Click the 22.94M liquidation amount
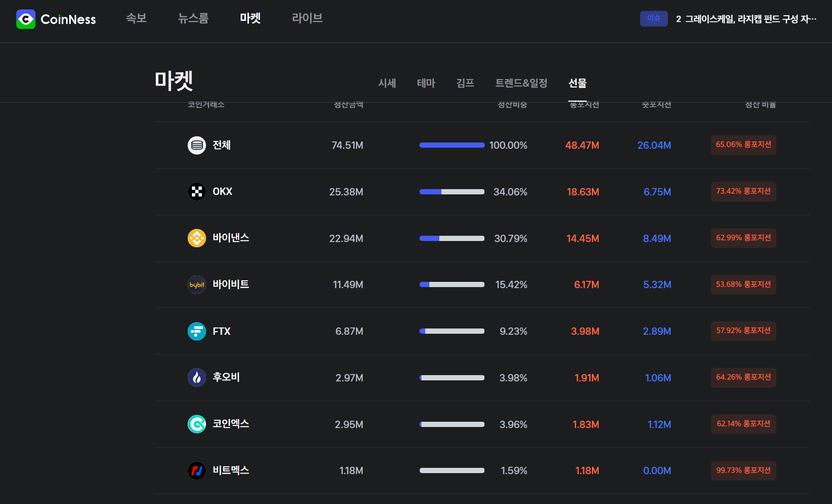Screen dimensions: 832x504 point(346,239)
